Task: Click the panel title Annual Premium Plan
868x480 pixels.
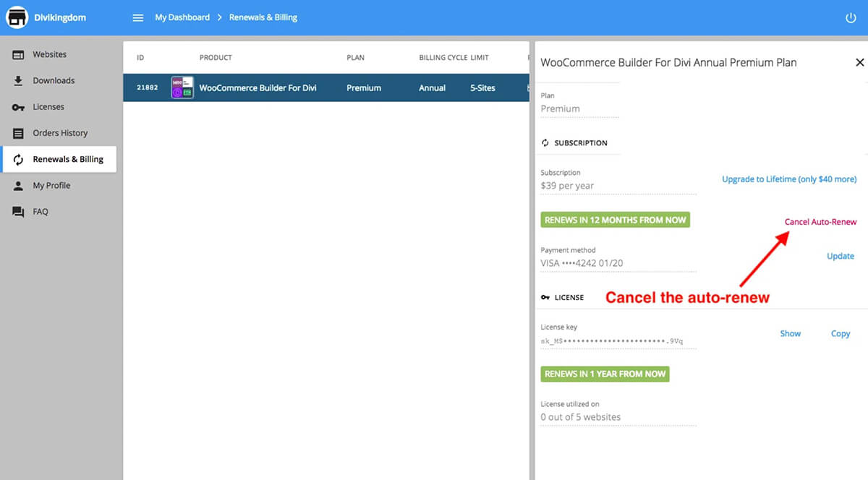Action: coord(668,63)
